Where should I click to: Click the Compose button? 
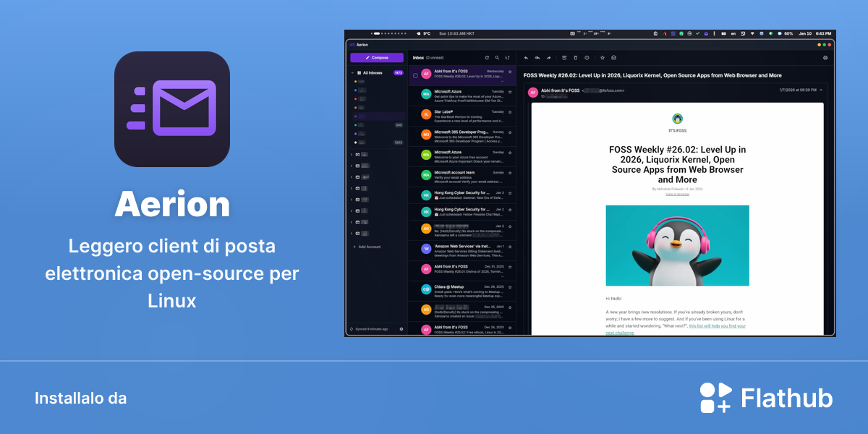(377, 57)
